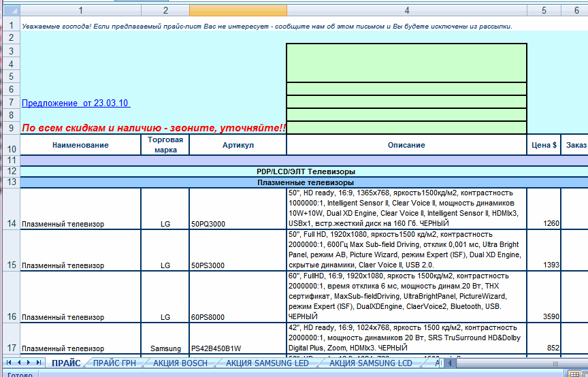Open the АКЦИЯ BOSCH sheet tab
Viewport: 588px width, 377px height.
(x=180, y=363)
